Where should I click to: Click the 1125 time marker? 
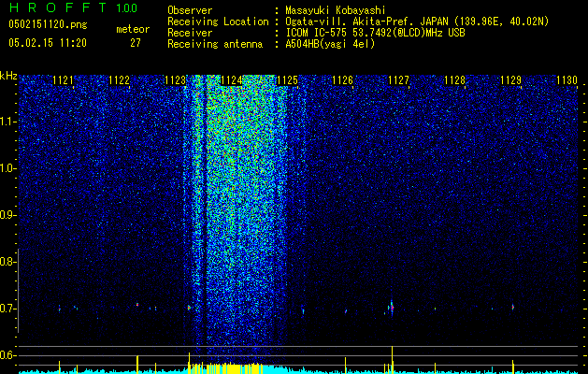coord(287,80)
